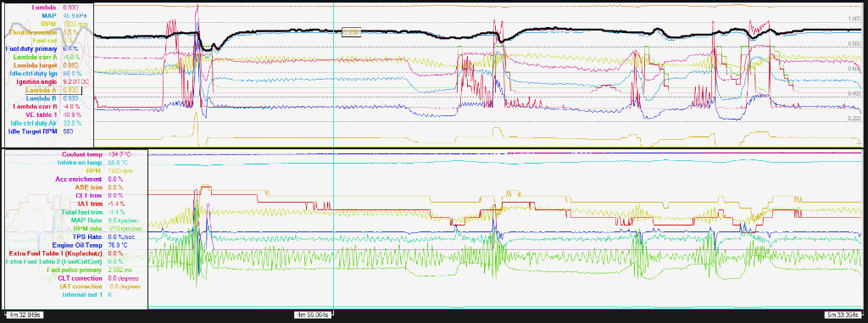868x323 pixels.
Task: Click the end time marker at bottom right
Action: (x=843, y=315)
